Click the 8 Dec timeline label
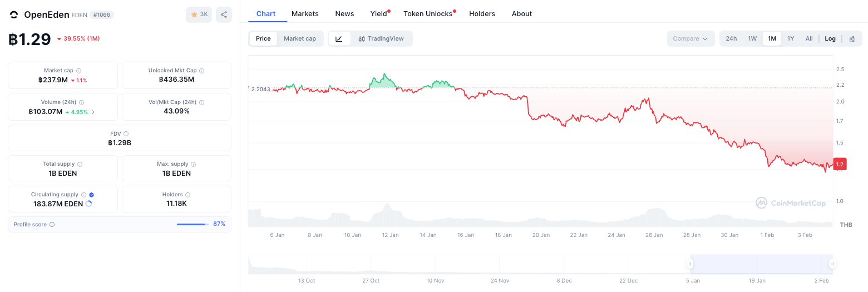 [564, 281]
